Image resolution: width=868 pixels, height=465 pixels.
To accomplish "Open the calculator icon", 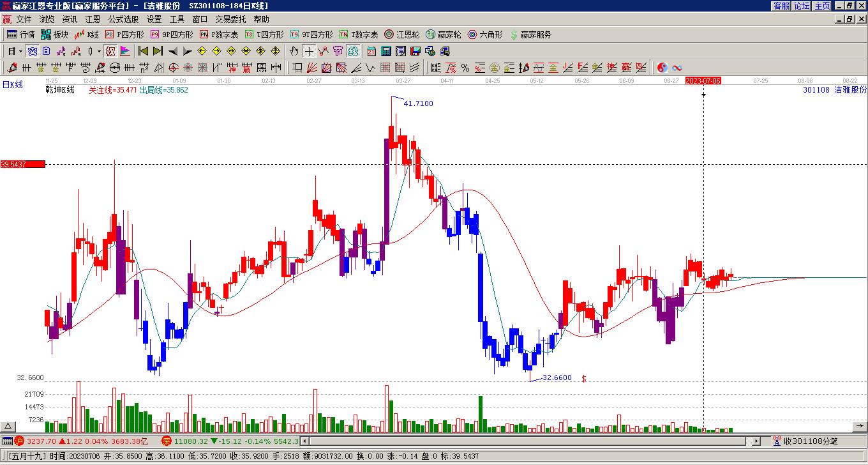I will [386, 51].
